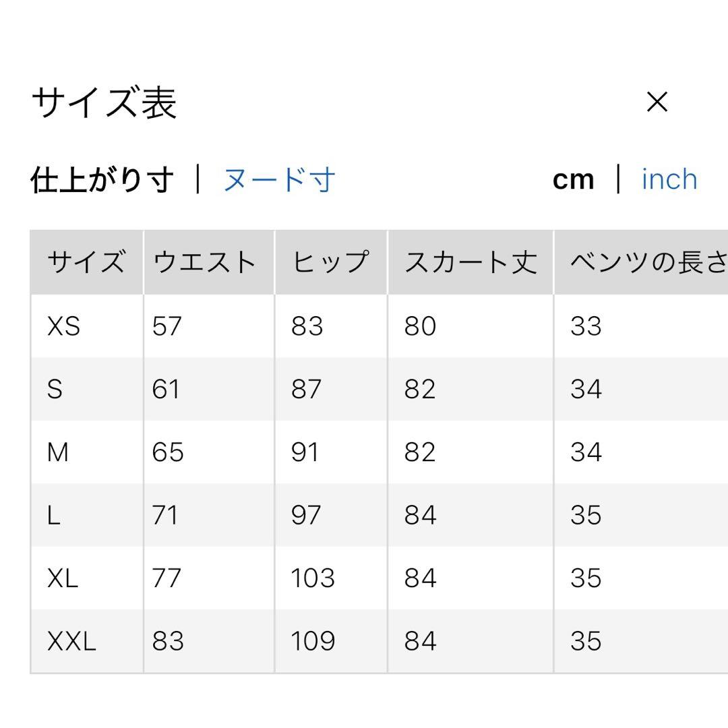Image resolution: width=728 pixels, height=728 pixels.
Task: Select cm as measurement unit
Action: (x=573, y=180)
